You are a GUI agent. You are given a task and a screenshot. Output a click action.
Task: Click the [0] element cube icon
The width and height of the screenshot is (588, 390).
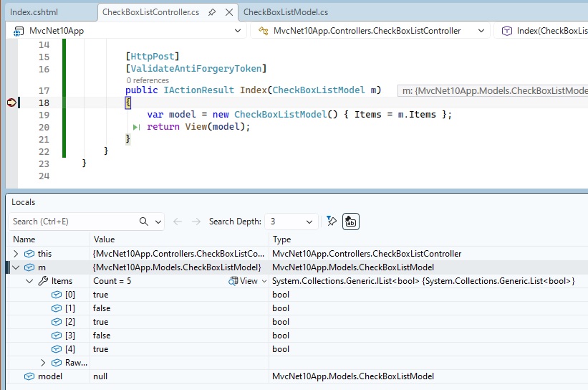click(57, 295)
